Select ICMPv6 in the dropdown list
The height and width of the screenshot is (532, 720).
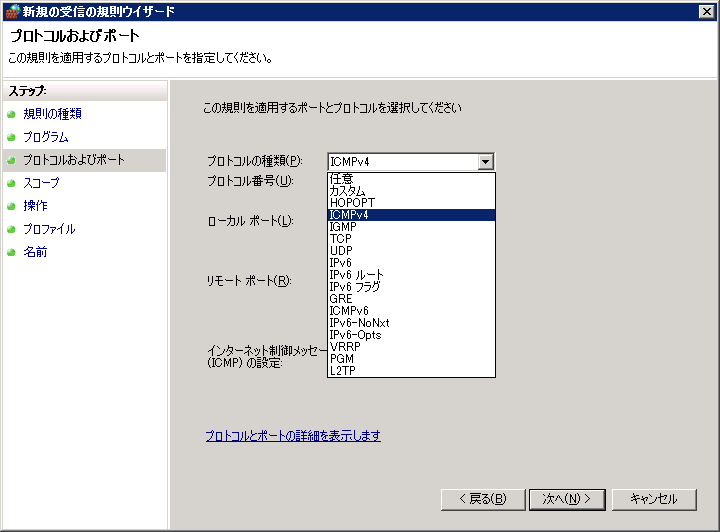(349, 311)
